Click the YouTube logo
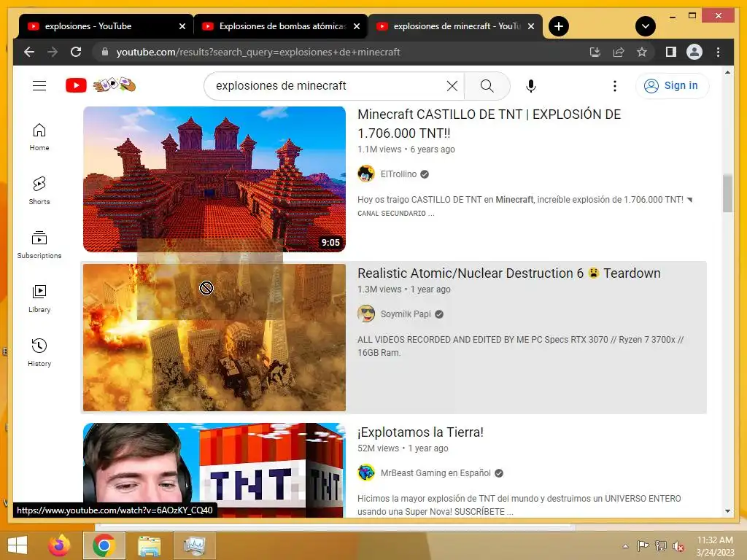747x560 pixels. tap(76, 86)
